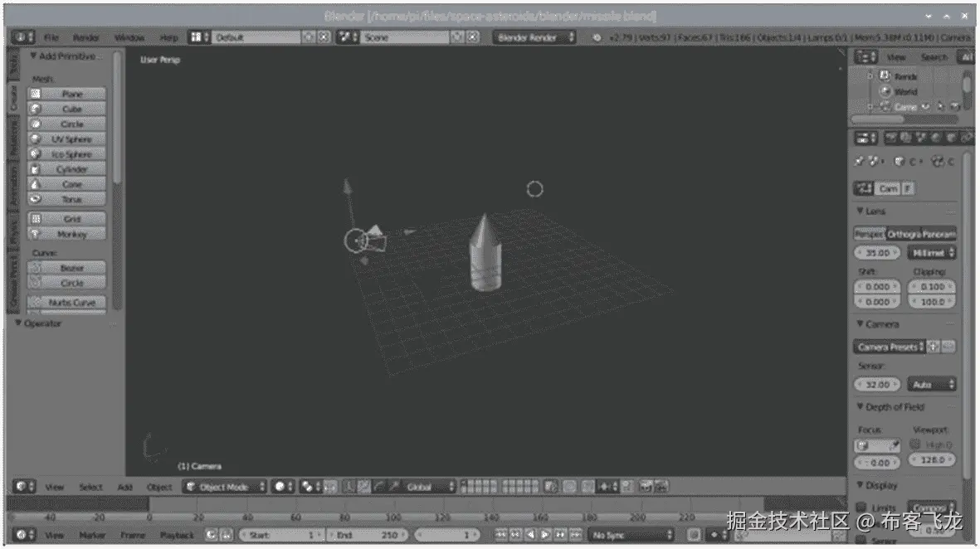This screenshot has height=549, width=980.
Task: Click the play reverse button
Action: [x=530, y=535]
